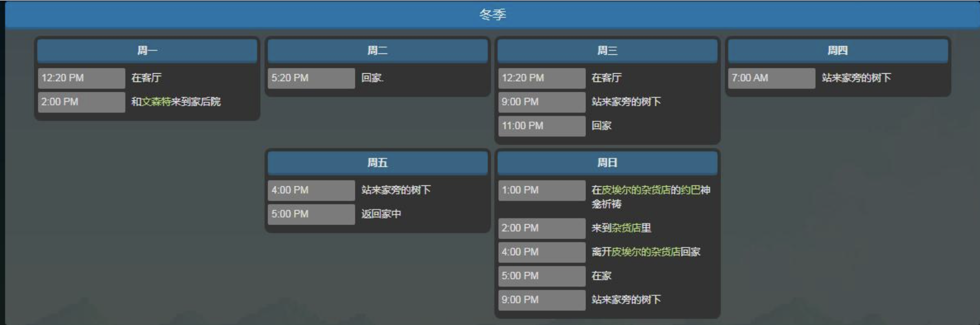Select the 周四 day header
Viewport: 980px width, 325px height.
click(837, 50)
